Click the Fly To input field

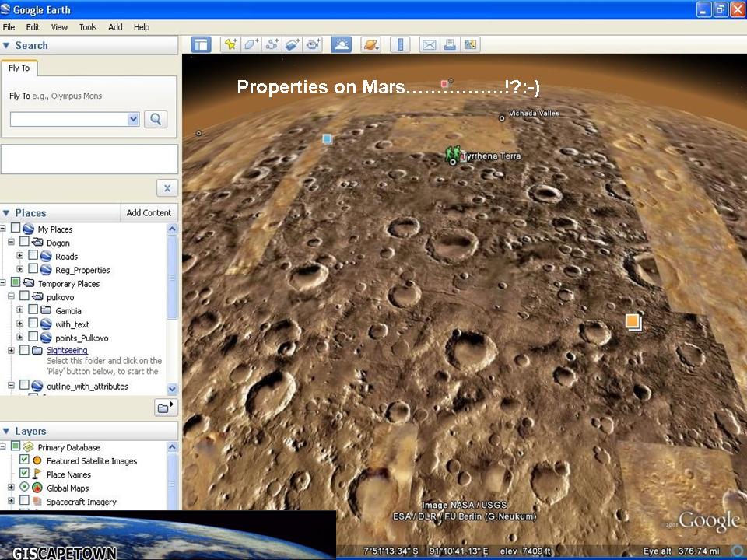pyautogui.click(x=69, y=119)
